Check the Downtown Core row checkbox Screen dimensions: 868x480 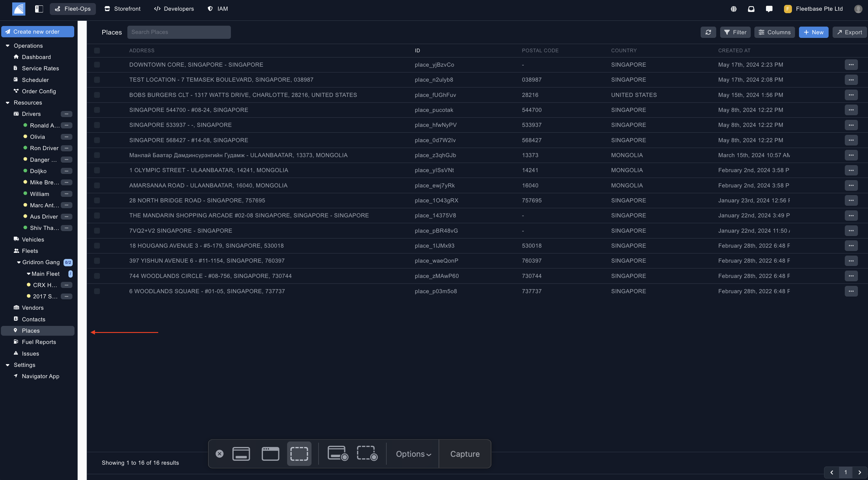tap(97, 65)
